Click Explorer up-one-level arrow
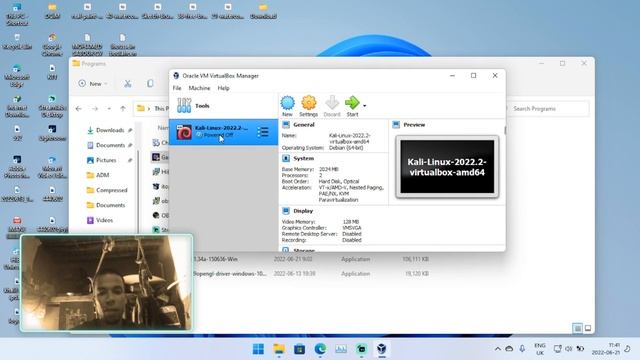 pos(123,109)
